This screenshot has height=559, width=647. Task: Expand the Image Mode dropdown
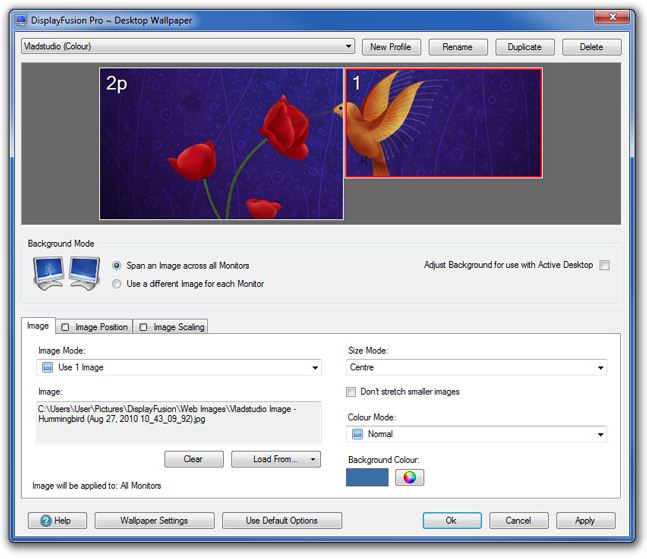pyautogui.click(x=179, y=367)
